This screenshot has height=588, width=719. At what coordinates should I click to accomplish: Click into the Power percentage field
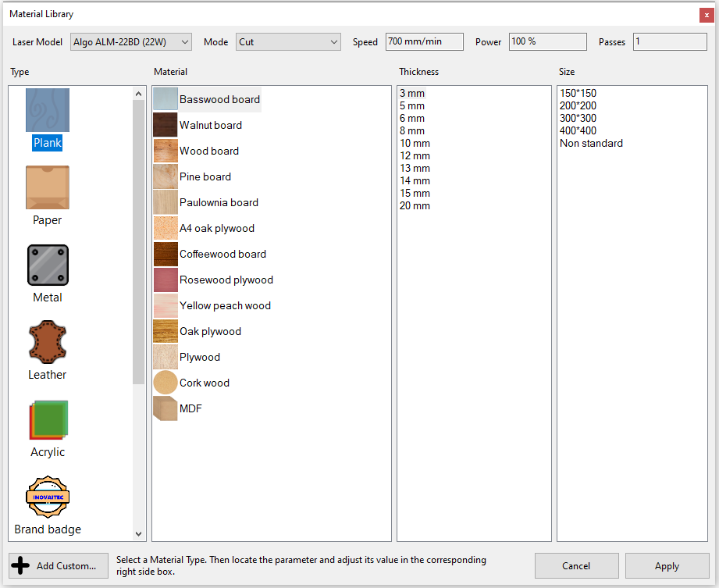547,42
